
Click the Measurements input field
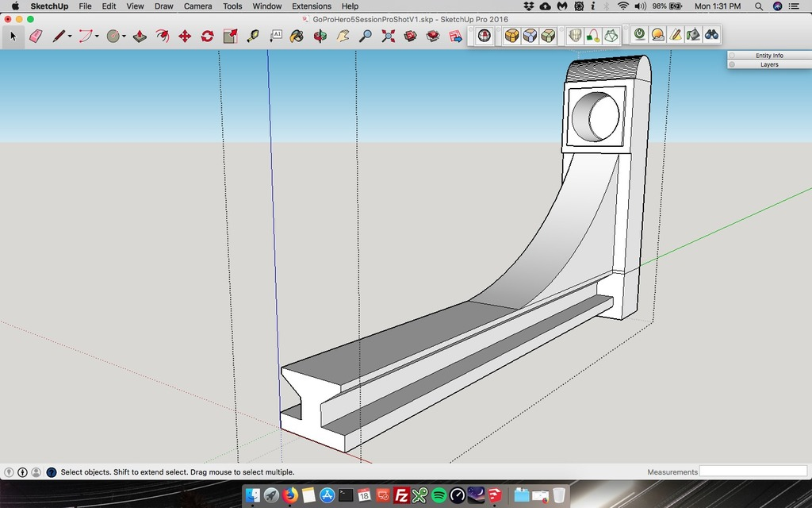[753, 471]
